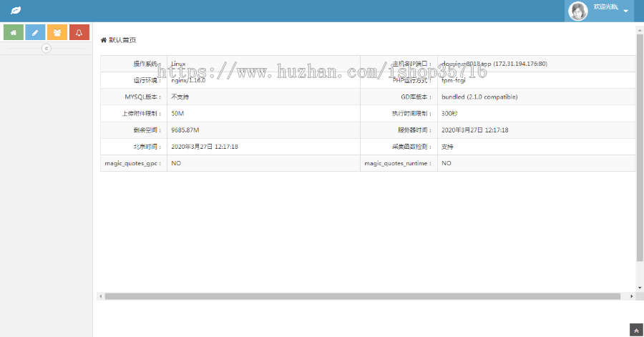Select the Linux value cell
The width and height of the screenshot is (644, 337).
(x=263, y=64)
